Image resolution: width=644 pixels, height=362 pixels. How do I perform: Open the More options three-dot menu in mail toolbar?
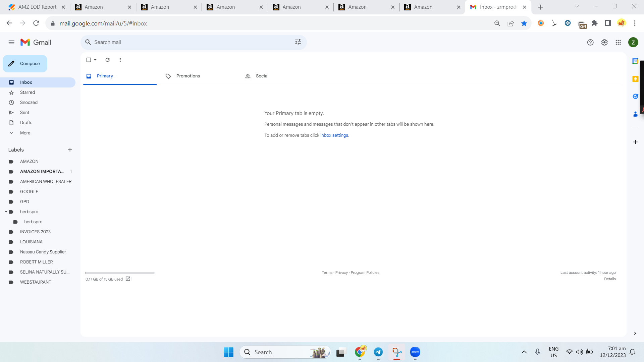point(120,60)
